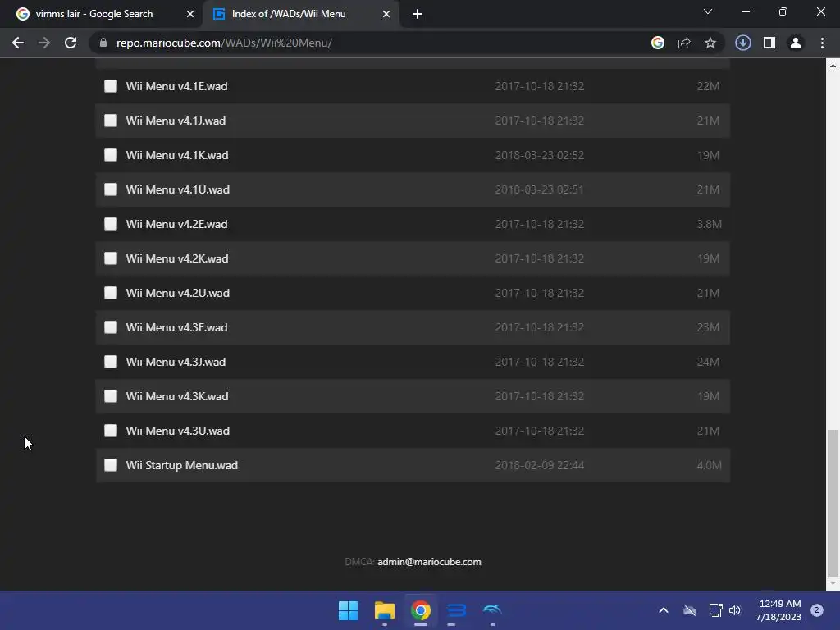This screenshot has width=840, height=630.
Task: Open the Chrome downloads panel
Action: pyautogui.click(x=743, y=43)
